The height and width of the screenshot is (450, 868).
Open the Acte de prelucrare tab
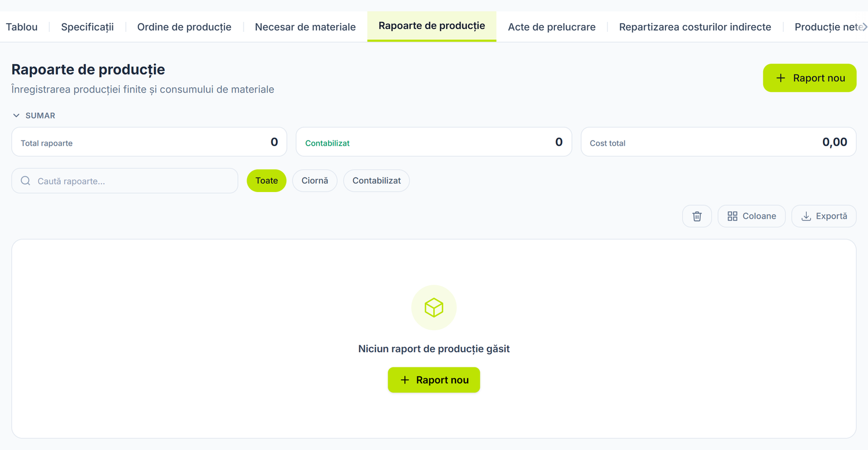click(551, 27)
